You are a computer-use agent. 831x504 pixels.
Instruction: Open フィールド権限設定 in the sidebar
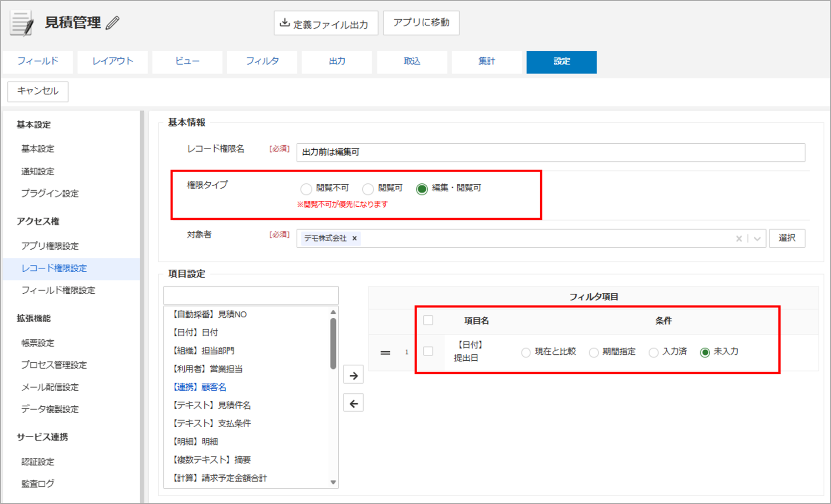click(58, 290)
